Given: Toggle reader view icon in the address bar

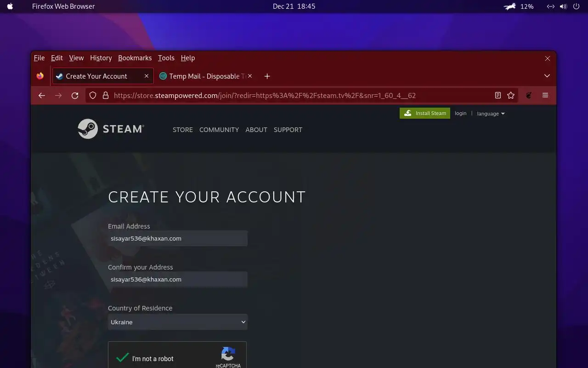Looking at the screenshot, I should (498, 95).
